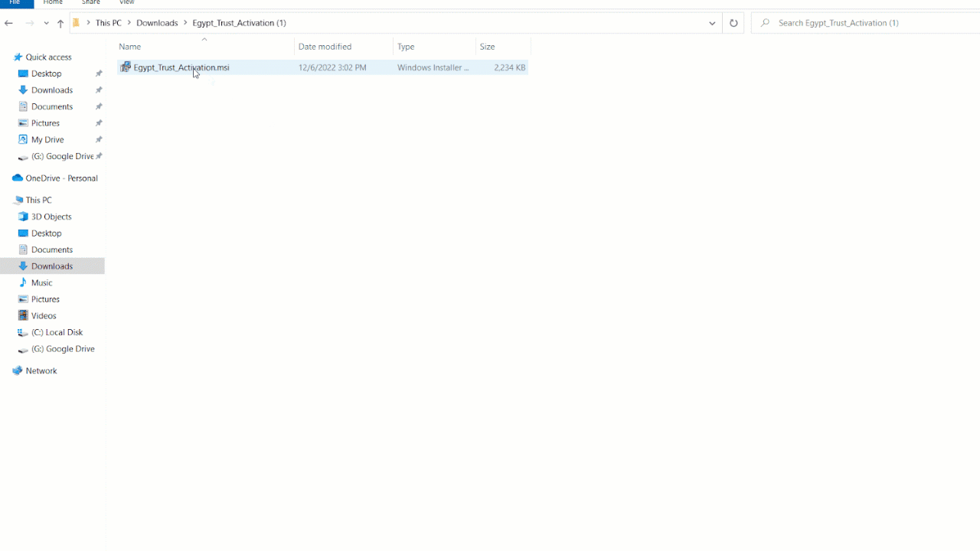Switch to the Share ribbon tab

click(91, 3)
